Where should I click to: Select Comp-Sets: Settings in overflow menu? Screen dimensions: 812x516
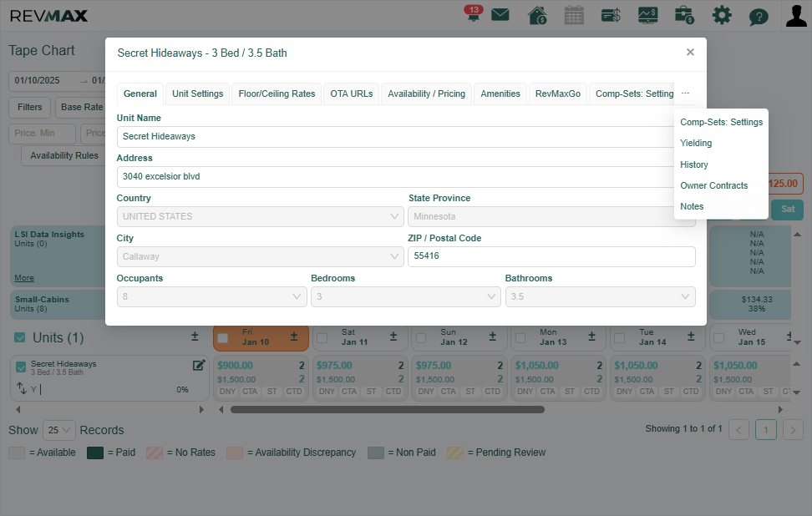(721, 122)
